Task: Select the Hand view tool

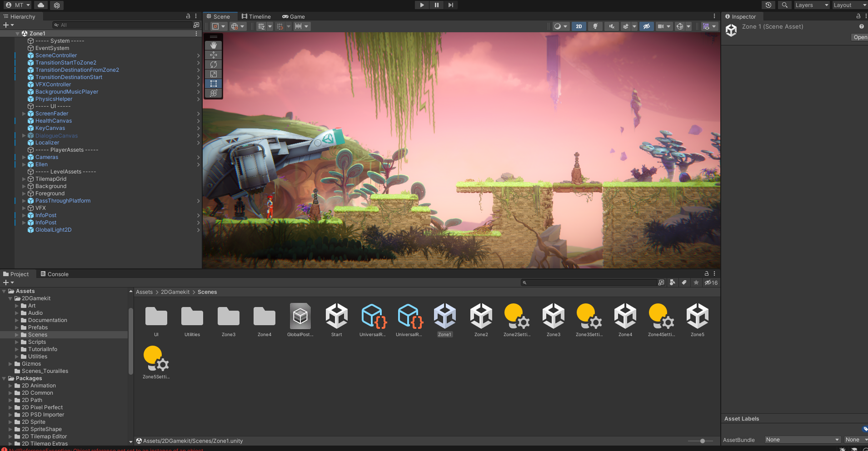Action: point(214,45)
